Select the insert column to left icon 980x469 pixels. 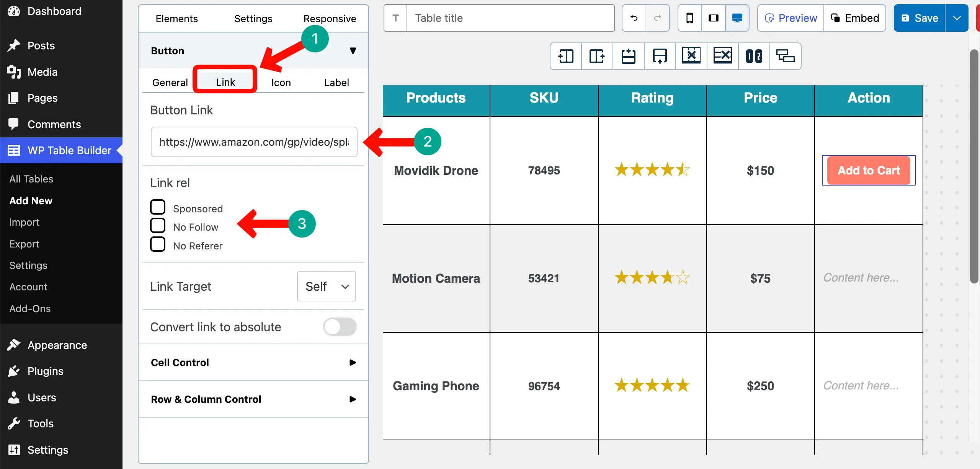566,56
